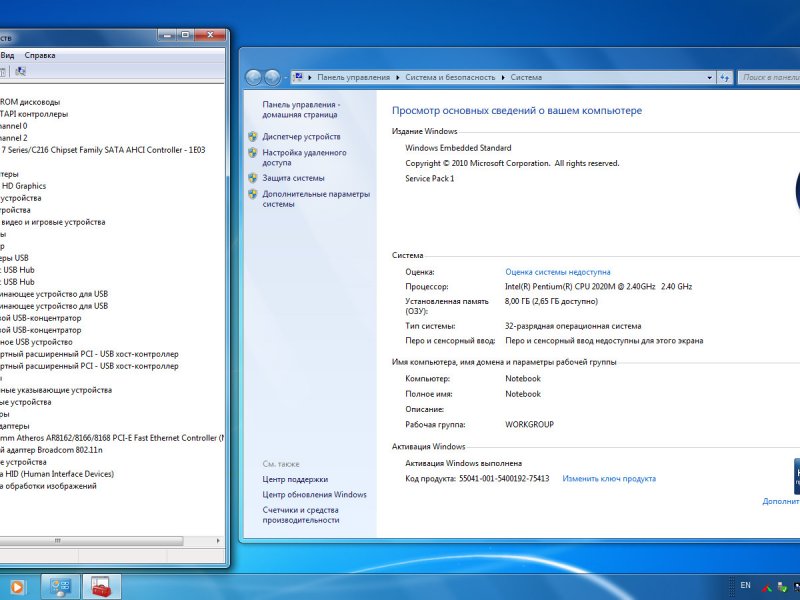Switch to the red toolbox taskbar button
Viewport: 800px width, 600px height.
(102, 587)
